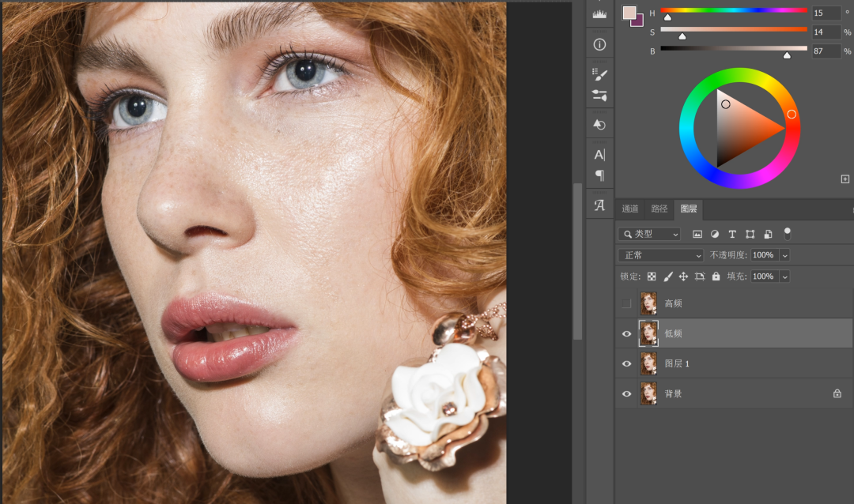The height and width of the screenshot is (504, 854).
Task: Filter layers by type layers icon
Action: point(732,234)
